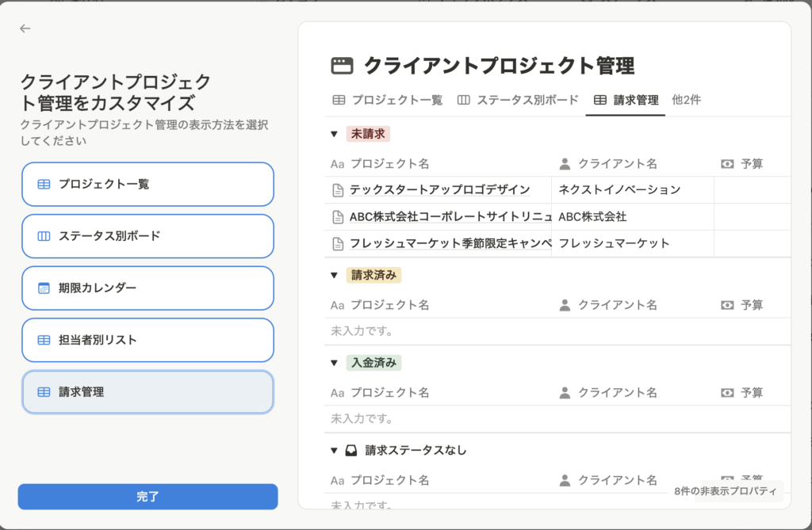812x530 pixels.
Task: Click the person icon in 未請求 クライアント名 header
Action: coord(565,164)
